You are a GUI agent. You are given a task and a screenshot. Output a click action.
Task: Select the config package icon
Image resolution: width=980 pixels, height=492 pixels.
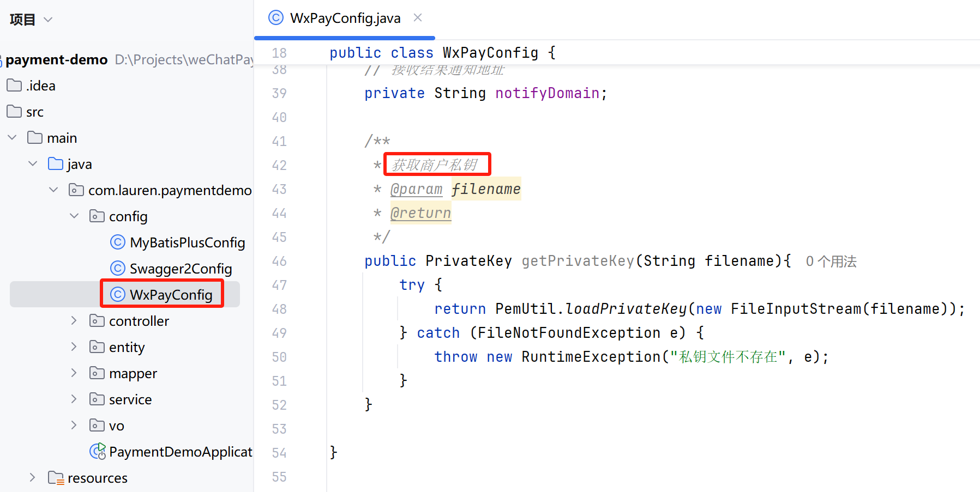coord(97,216)
